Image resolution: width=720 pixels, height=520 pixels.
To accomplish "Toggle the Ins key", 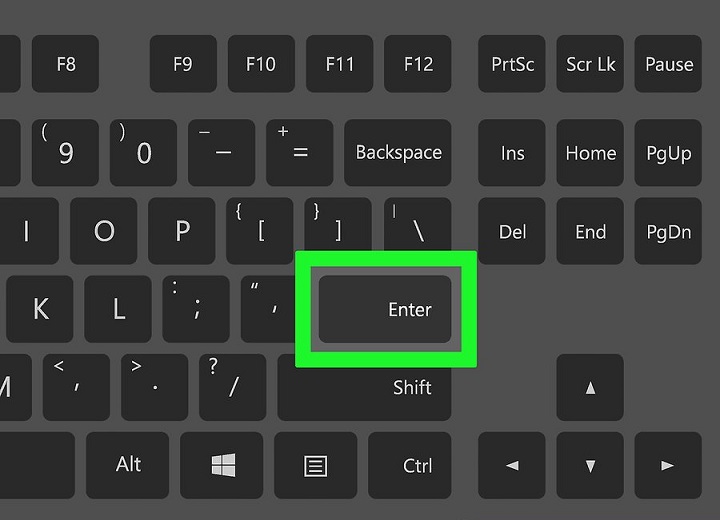I will click(512, 153).
